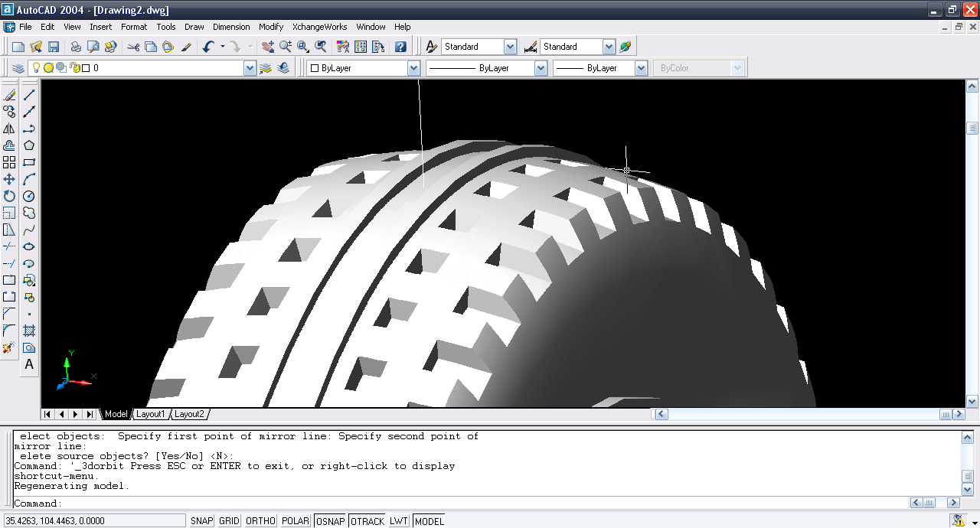Expand the undo history arrow
Screen dimensions: 980x528
pos(223,47)
